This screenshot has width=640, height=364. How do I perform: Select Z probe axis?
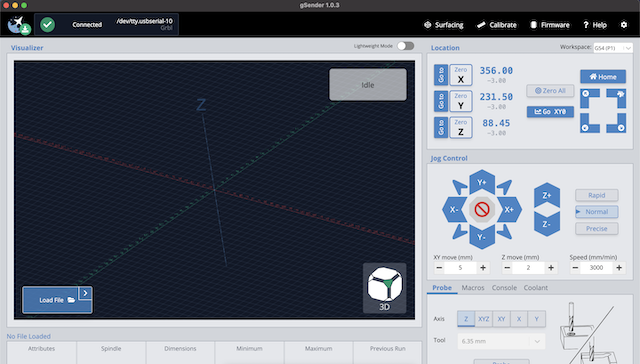[466, 319]
